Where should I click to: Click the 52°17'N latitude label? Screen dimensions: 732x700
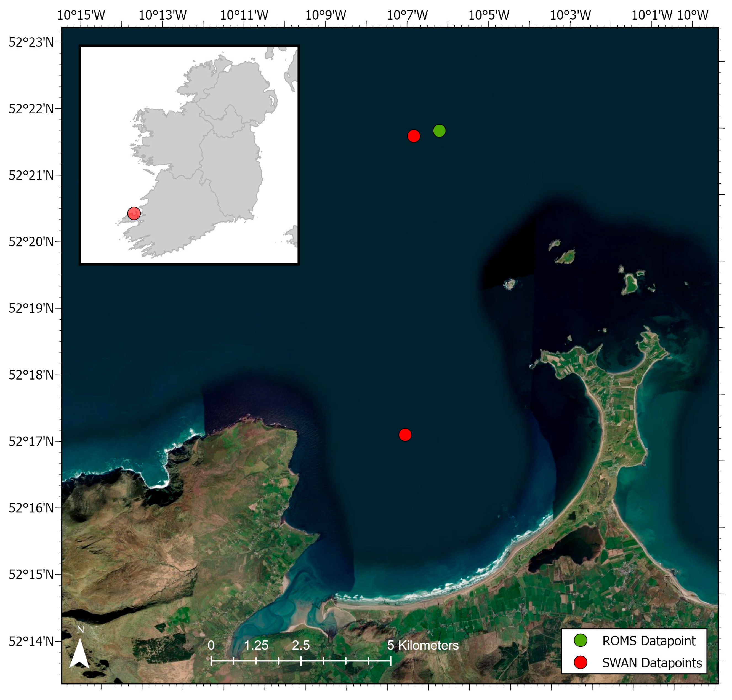click(x=31, y=441)
